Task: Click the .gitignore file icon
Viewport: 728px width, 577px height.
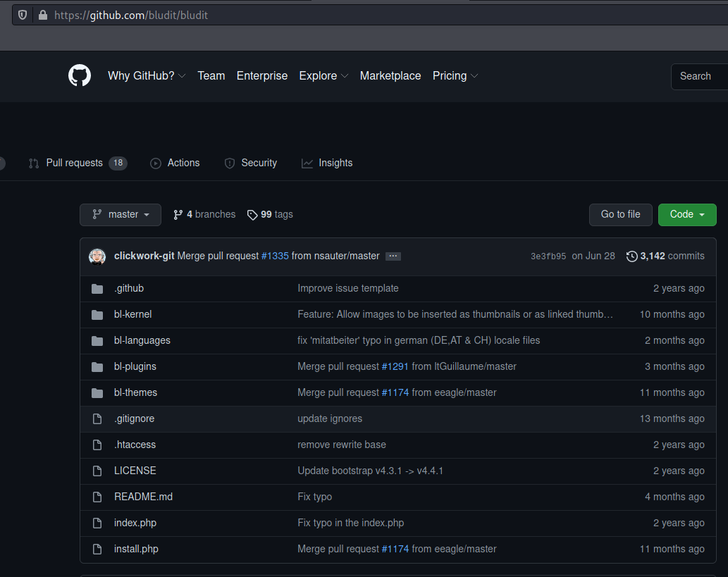Action: click(x=97, y=418)
